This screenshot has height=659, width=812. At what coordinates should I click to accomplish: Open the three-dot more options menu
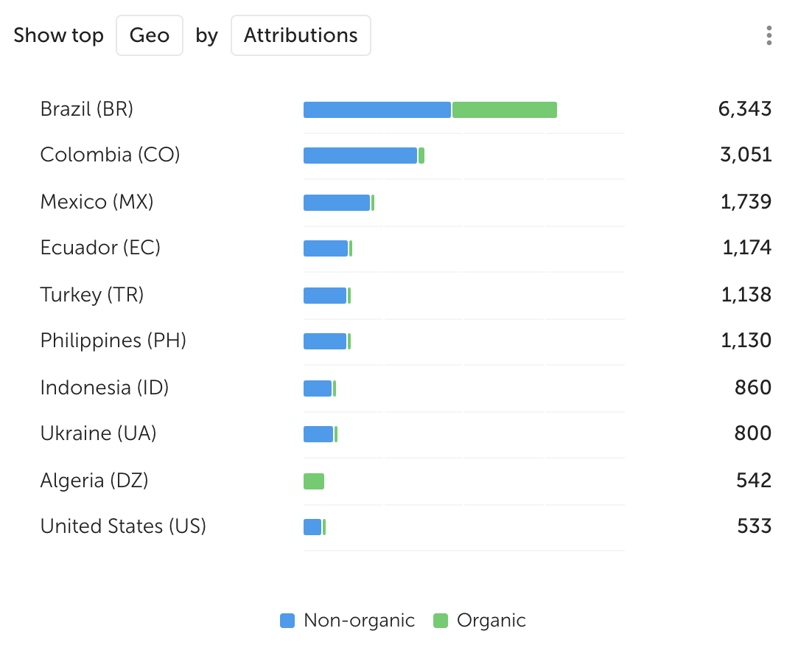pyautogui.click(x=769, y=35)
